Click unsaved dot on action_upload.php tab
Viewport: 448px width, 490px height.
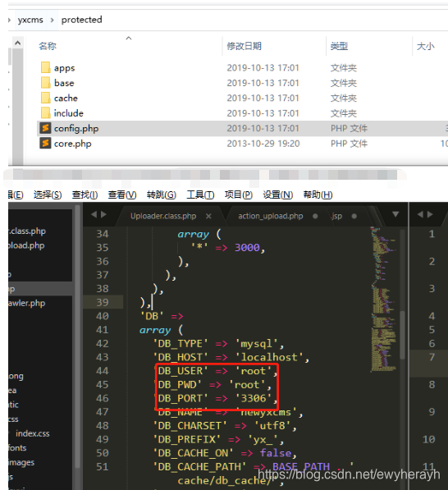[x=315, y=216]
